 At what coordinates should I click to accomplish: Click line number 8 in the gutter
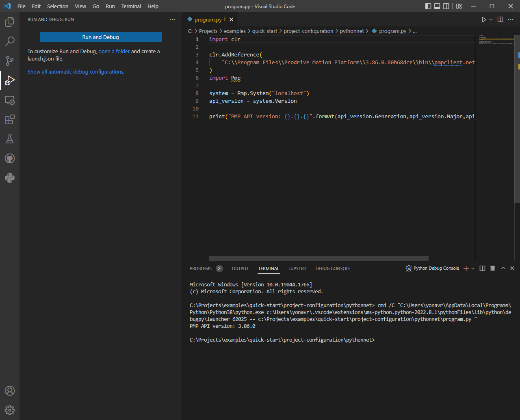(x=197, y=93)
